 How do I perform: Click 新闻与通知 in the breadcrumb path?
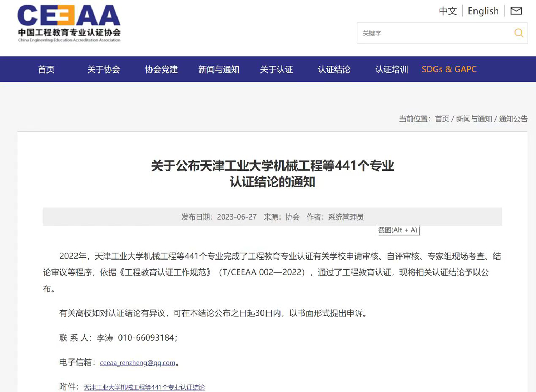[x=474, y=119]
